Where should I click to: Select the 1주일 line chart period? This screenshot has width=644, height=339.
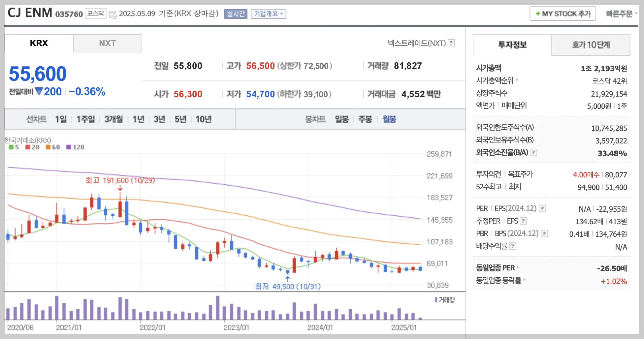[x=86, y=119]
